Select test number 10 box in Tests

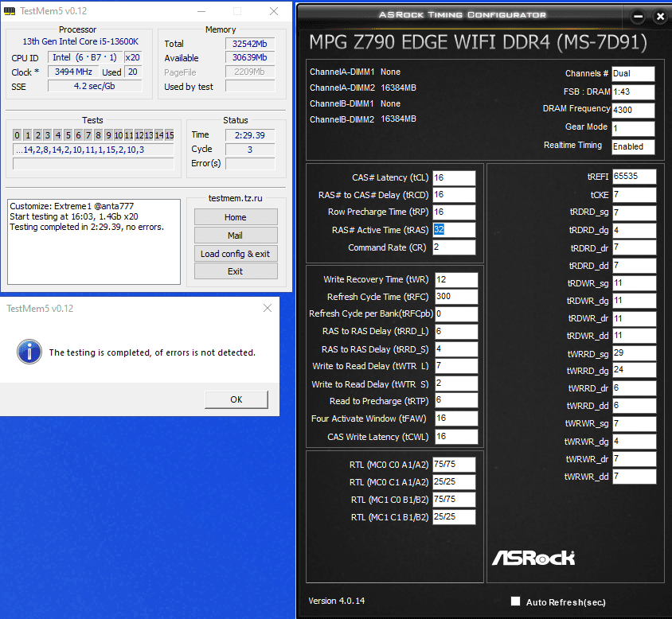(119, 135)
